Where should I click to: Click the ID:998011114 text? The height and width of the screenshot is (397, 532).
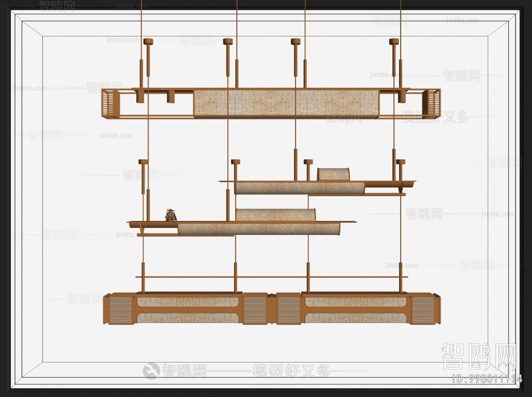[487, 378]
